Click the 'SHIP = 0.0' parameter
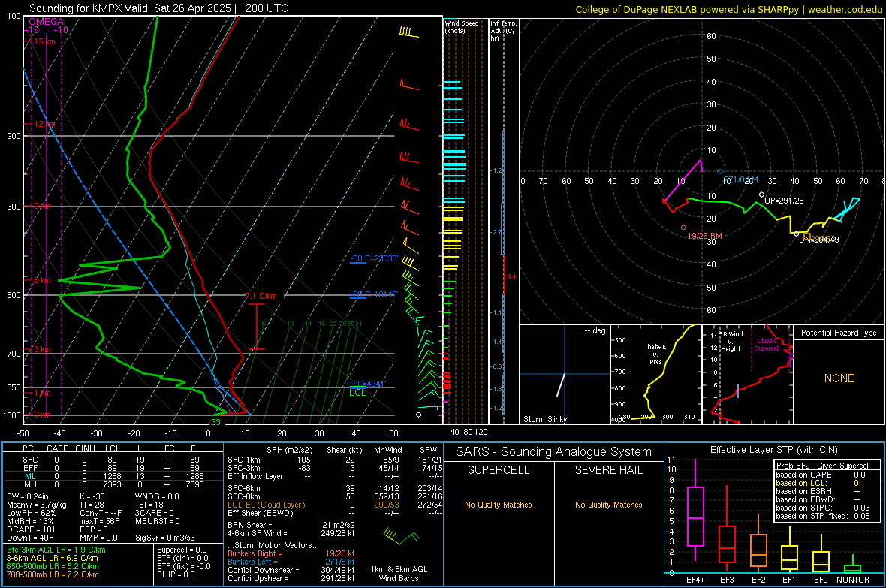The height and width of the screenshot is (588, 886). pos(176,574)
